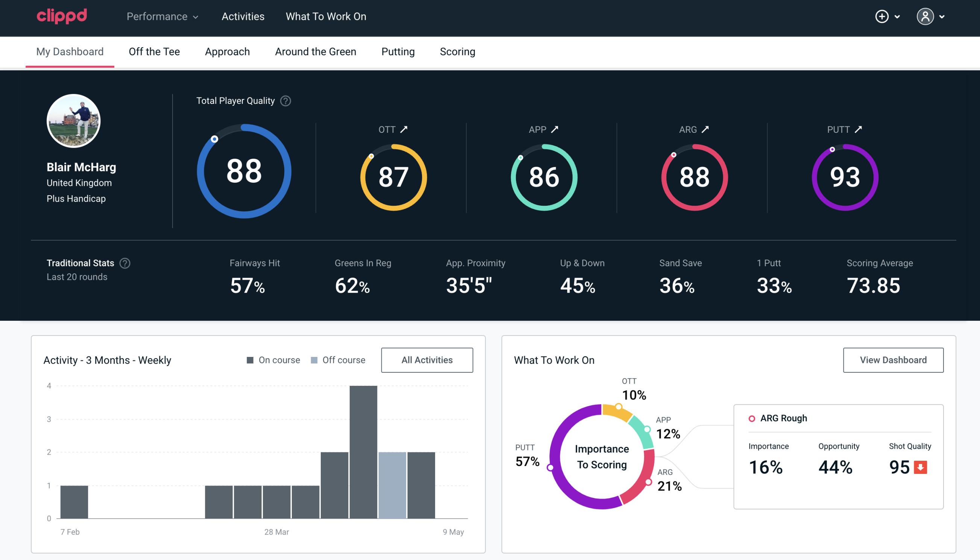Click the ARG performance score circle
Viewport: 980px width, 560px height.
[x=693, y=175]
